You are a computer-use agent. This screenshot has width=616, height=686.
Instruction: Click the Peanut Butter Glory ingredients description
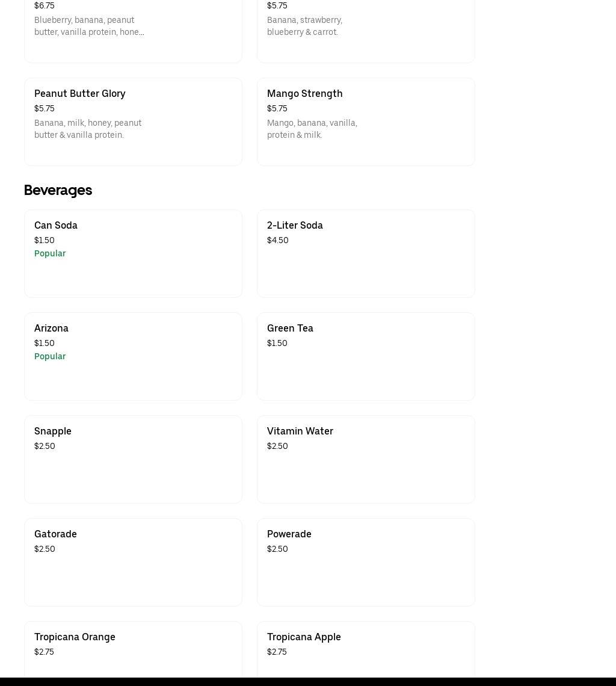(88, 129)
